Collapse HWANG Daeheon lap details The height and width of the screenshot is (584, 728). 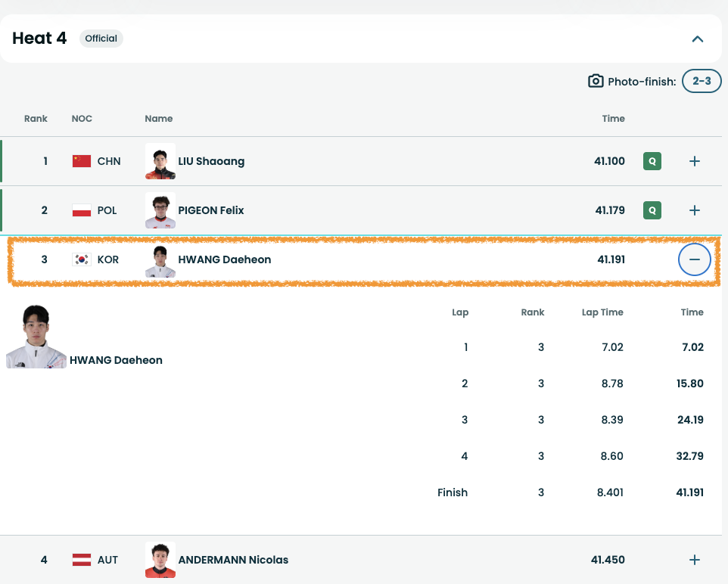[694, 259]
